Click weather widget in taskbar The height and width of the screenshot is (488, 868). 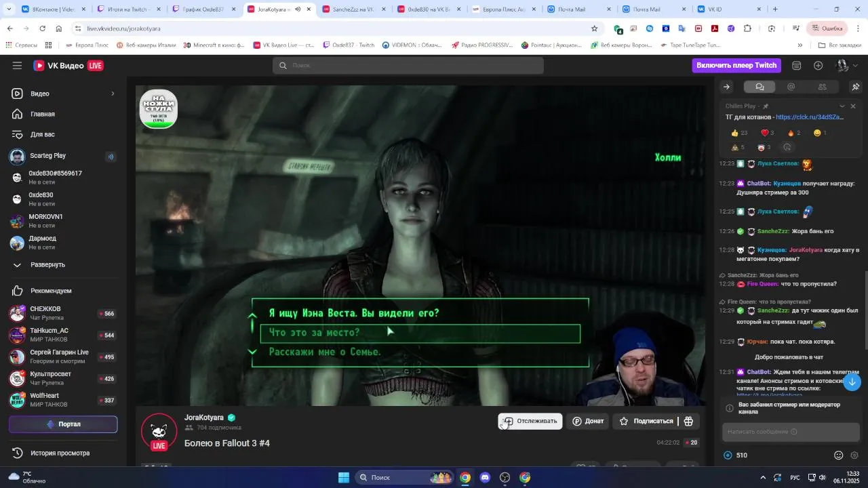click(27, 477)
